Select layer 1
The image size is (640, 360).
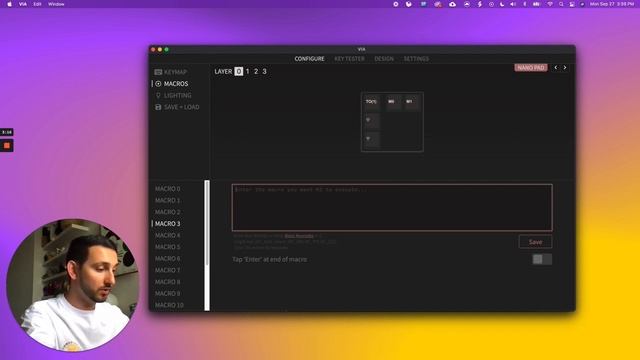click(x=247, y=71)
